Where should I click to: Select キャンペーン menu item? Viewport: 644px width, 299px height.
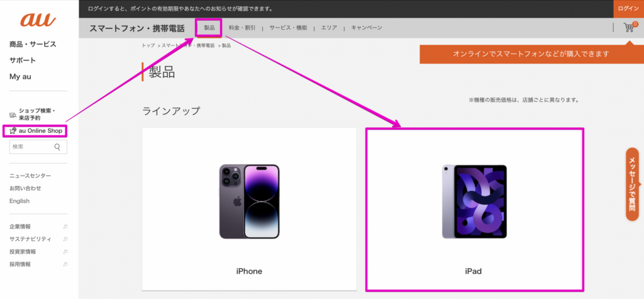point(367,28)
